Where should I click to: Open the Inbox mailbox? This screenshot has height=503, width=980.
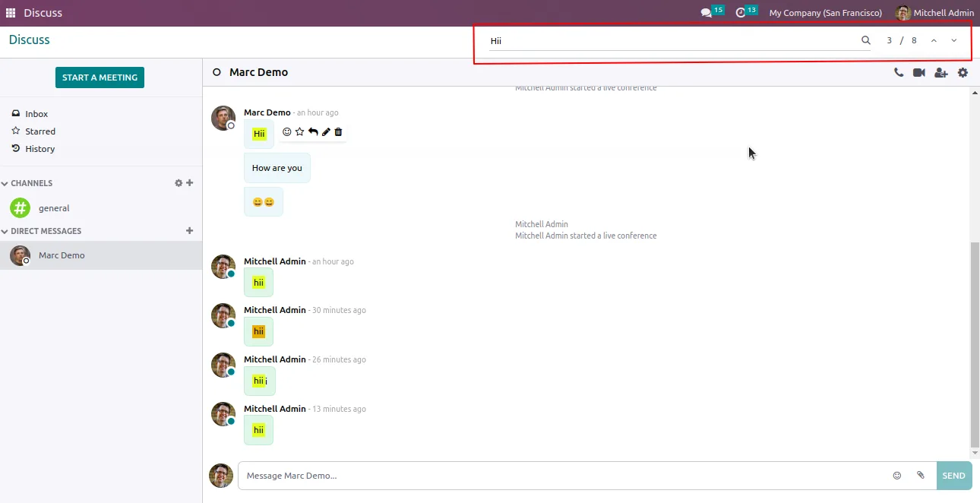36,114
